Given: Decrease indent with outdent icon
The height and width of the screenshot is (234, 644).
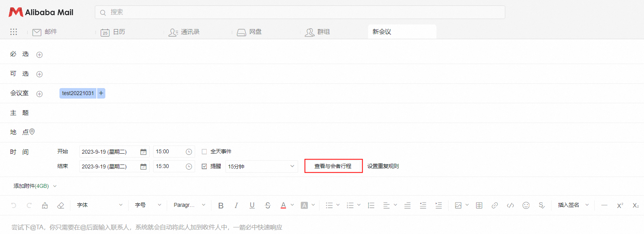Looking at the screenshot, I should point(423,205).
